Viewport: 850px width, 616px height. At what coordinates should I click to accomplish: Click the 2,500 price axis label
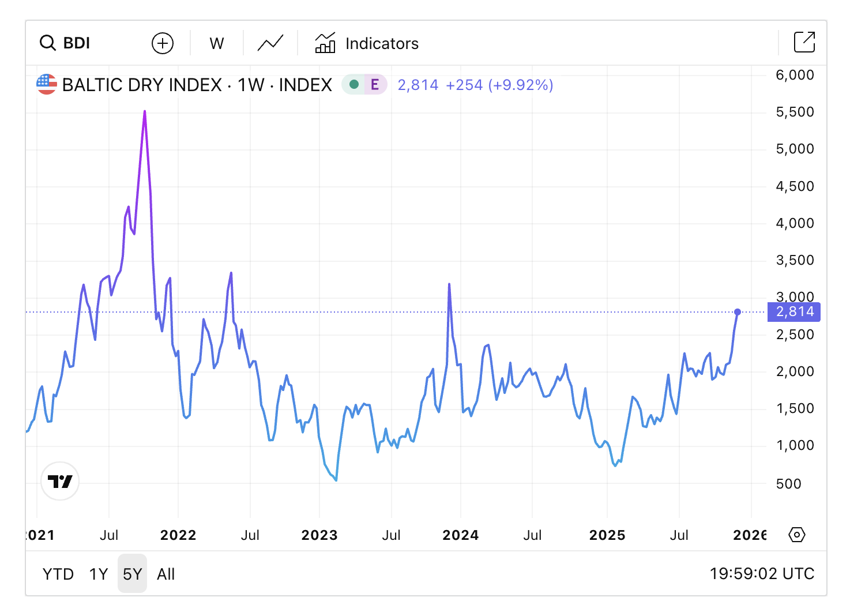[795, 335]
